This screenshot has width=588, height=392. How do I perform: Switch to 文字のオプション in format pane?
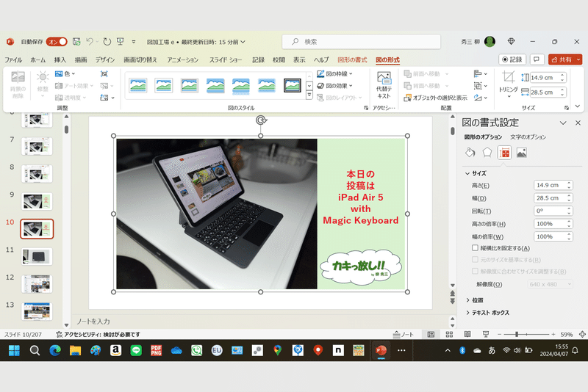click(528, 137)
